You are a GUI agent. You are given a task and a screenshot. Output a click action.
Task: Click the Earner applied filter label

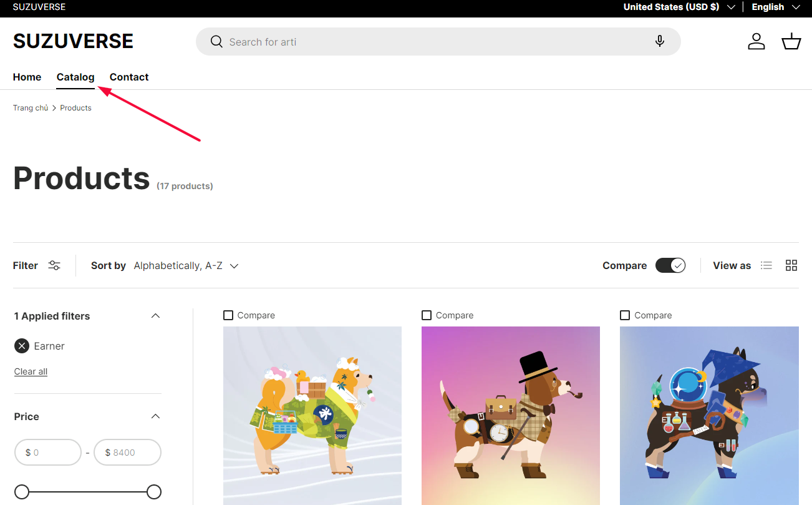coord(49,346)
